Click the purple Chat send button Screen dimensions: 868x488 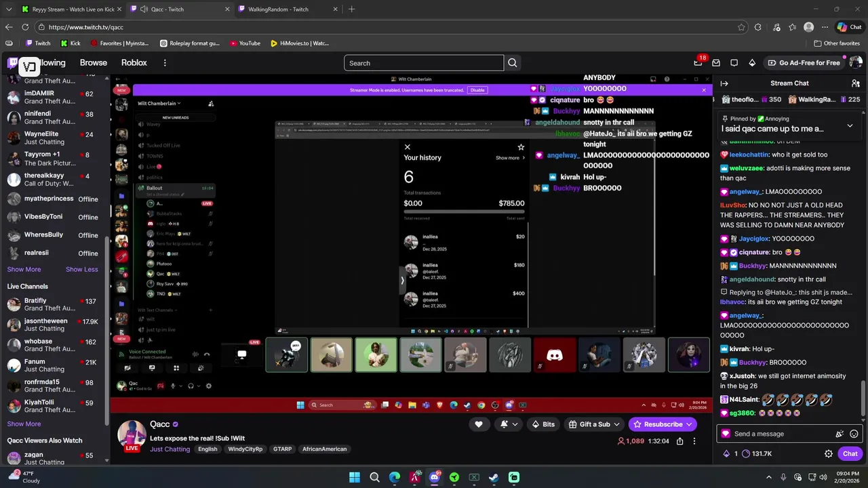point(850,453)
